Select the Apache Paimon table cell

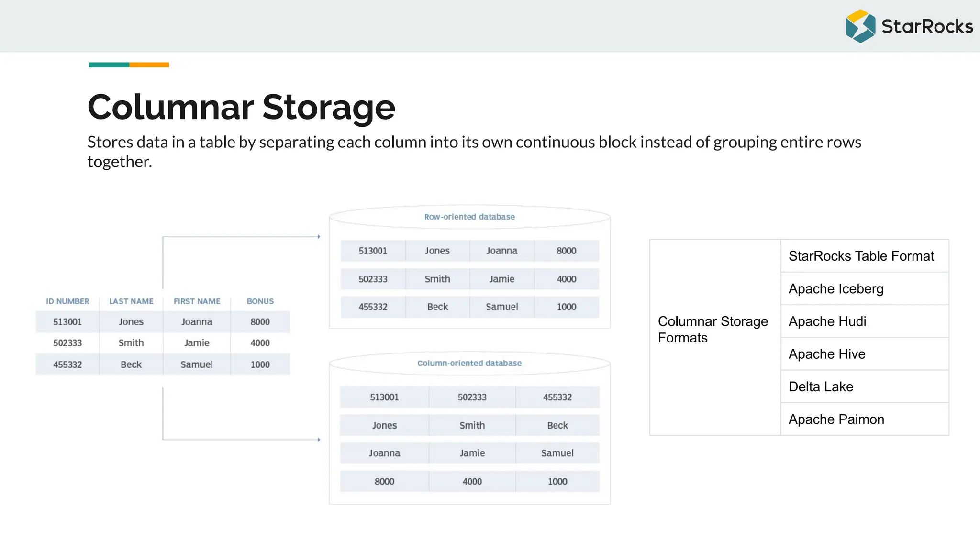point(864,419)
